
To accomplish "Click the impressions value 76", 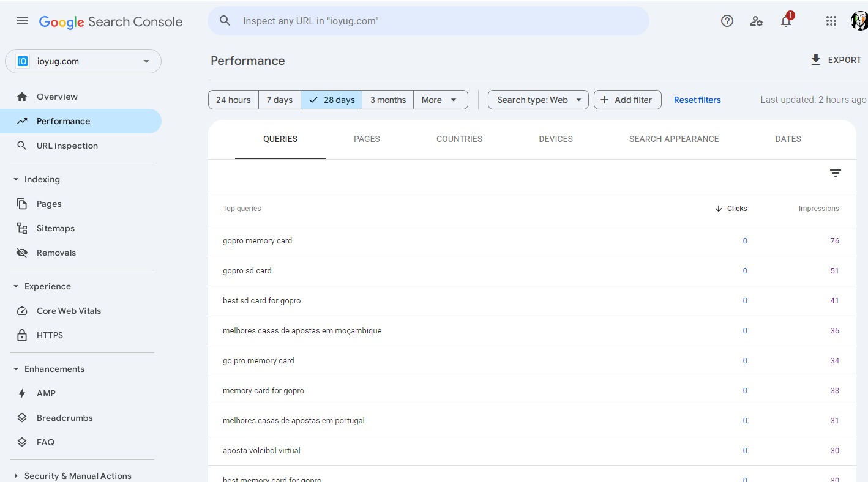I will pyautogui.click(x=834, y=241).
